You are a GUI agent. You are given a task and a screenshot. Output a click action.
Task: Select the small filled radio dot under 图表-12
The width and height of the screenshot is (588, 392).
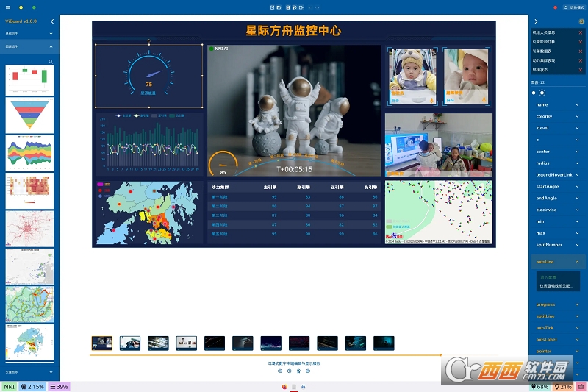(x=534, y=93)
